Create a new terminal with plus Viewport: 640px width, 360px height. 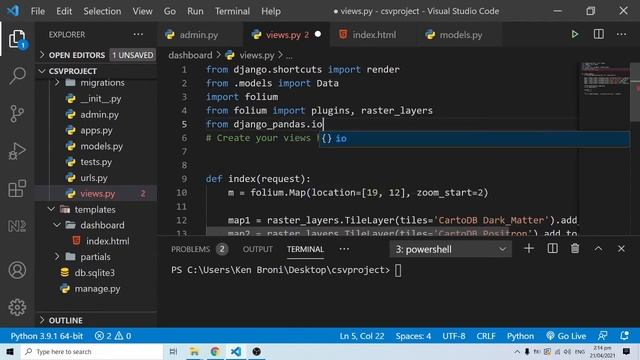529,249
